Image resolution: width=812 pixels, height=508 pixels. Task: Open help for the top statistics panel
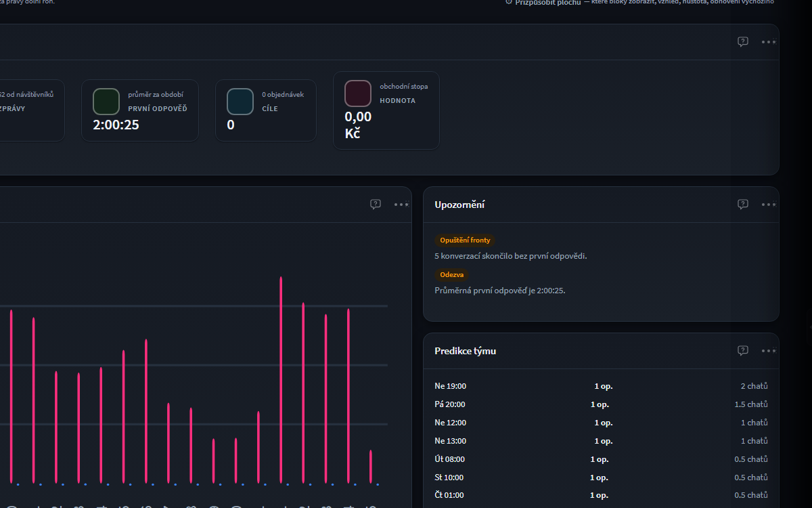click(743, 42)
